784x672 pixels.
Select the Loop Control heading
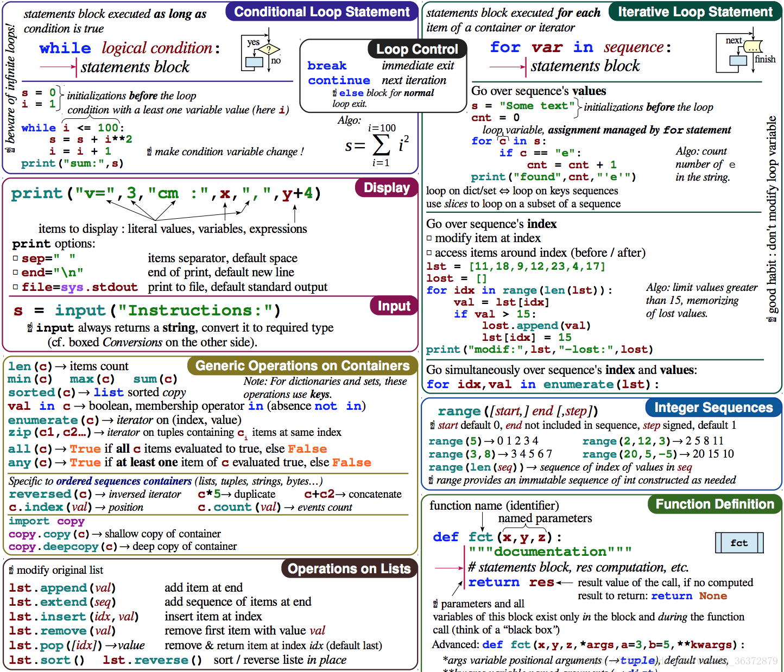(x=417, y=49)
